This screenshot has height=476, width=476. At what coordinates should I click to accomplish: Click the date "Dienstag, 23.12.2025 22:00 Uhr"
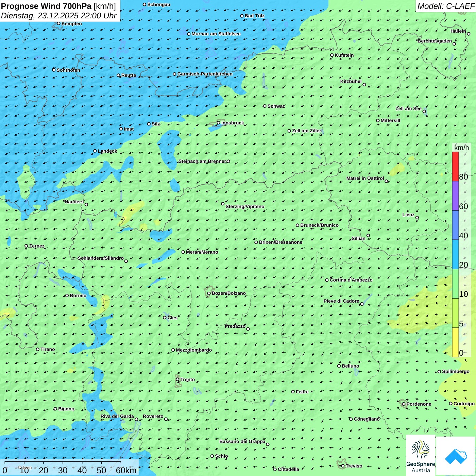click(59, 16)
